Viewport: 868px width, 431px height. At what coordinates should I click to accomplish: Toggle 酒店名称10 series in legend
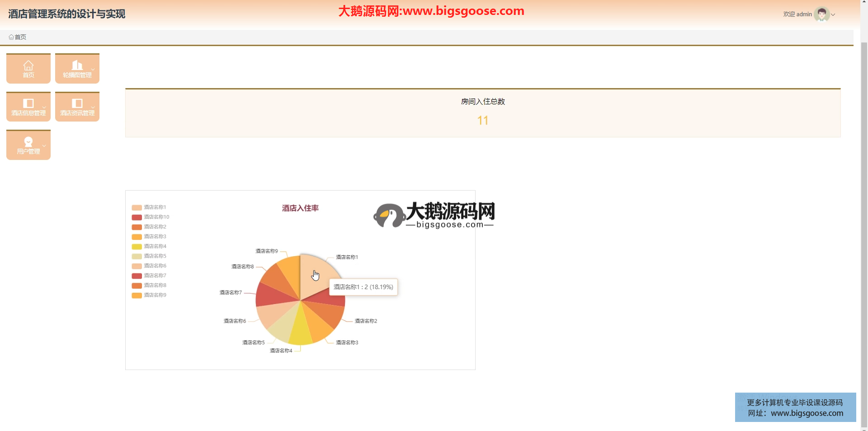click(x=156, y=217)
